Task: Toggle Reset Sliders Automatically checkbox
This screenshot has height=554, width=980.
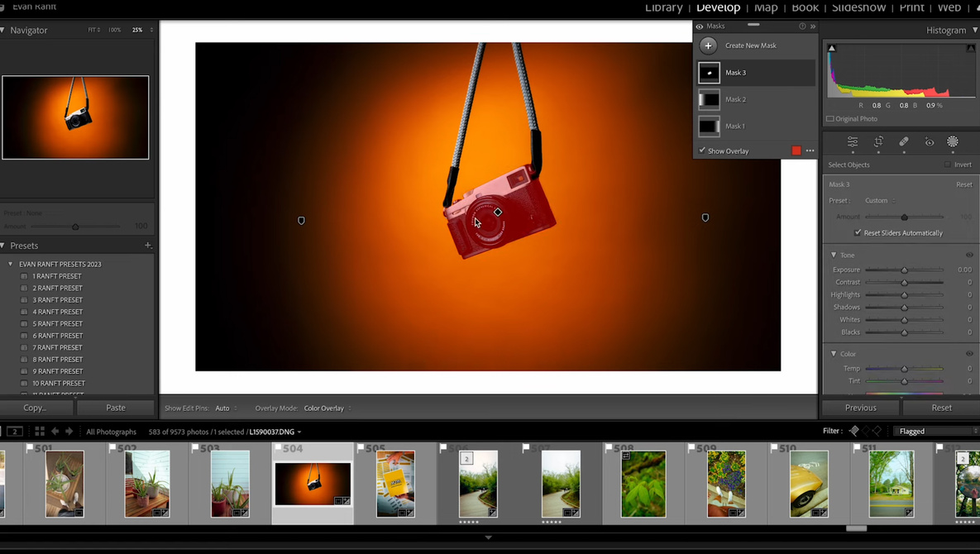Action: [858, 233]
